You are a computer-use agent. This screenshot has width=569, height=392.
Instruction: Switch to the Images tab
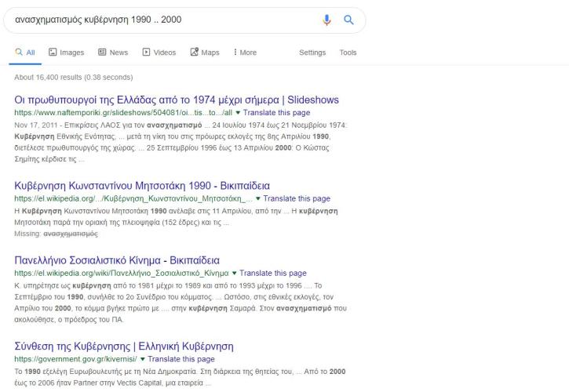click(67, 53)
